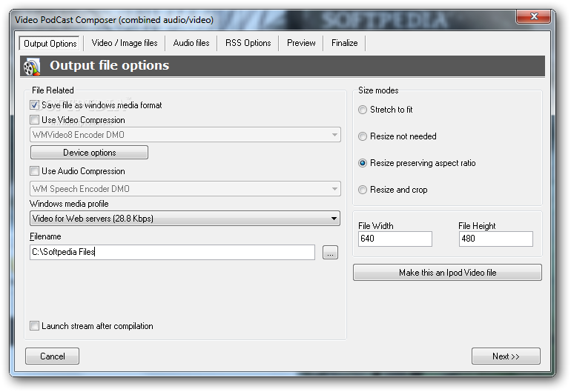The height and width of the screenshot is (392, 571).
Task: Click the File Height input field
Action: pyautogui.click(x=496, y=239)
